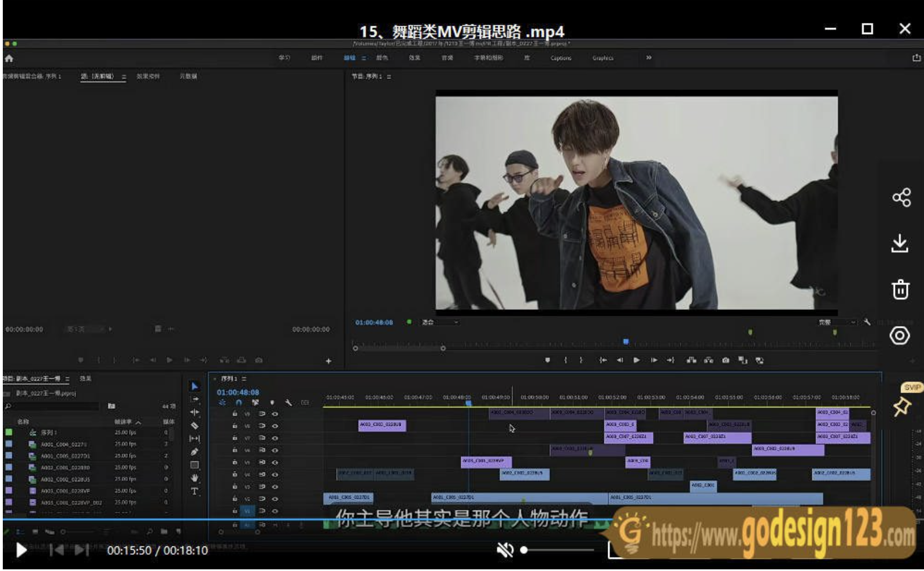Viewport: 924px width, 571px height.
Task: Hide track V7 with its eye icon
Action: 275,438
